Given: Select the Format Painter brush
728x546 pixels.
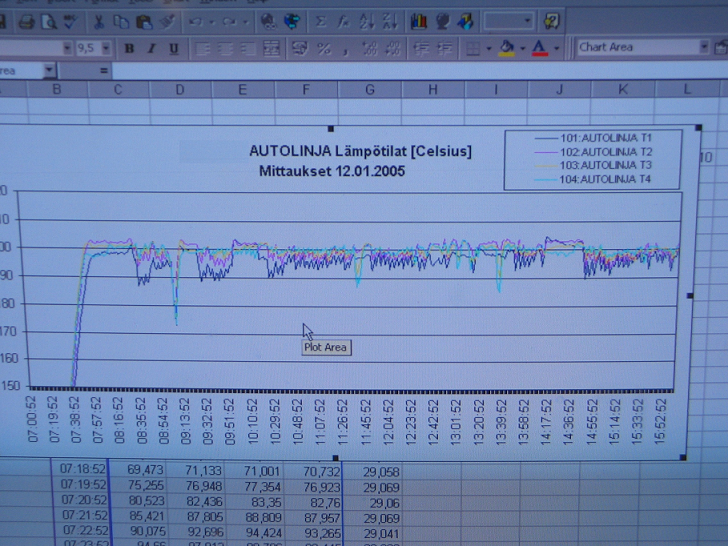Looking at the screenshot, I should [167, 21].
